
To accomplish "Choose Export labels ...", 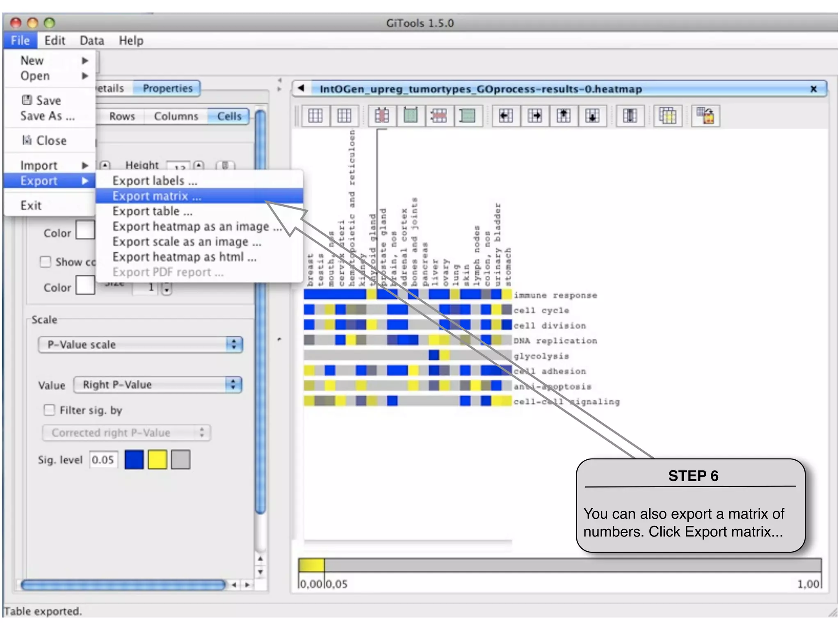I will pos(199,180).
